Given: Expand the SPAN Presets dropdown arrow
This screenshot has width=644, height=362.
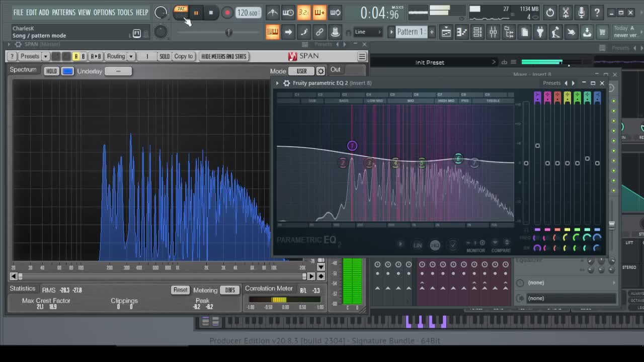Looking at the screenshot, I should coord(45,56).
